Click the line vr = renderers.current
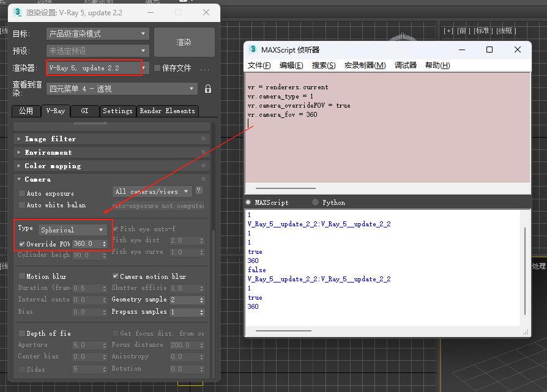547x392 pixels. pyautogui.click(x=288, y=87)
